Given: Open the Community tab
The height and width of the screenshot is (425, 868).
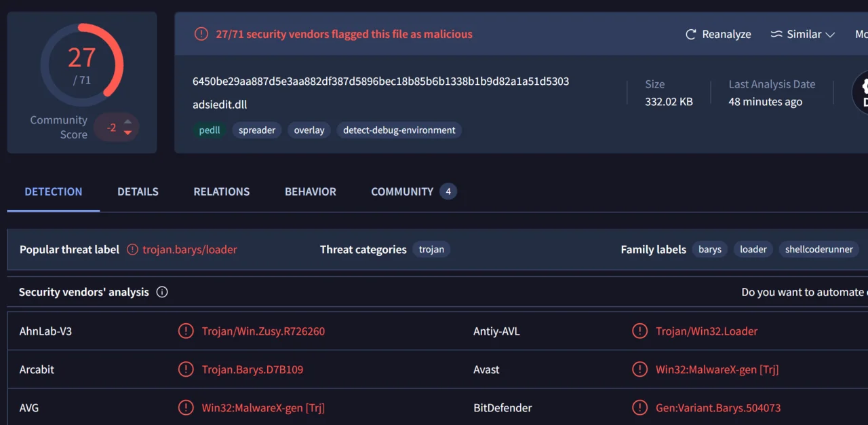Looking at the screenshot, I should pos(402,191).
